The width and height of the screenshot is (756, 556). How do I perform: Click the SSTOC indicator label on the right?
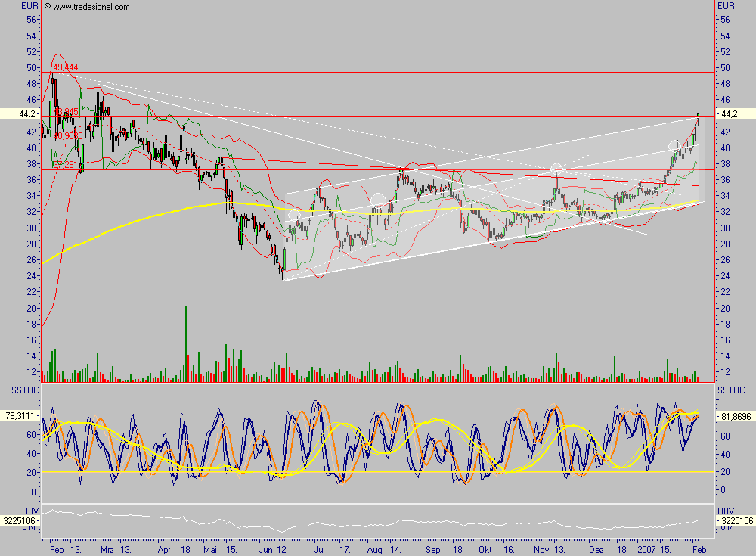click(x=731, y=390)
